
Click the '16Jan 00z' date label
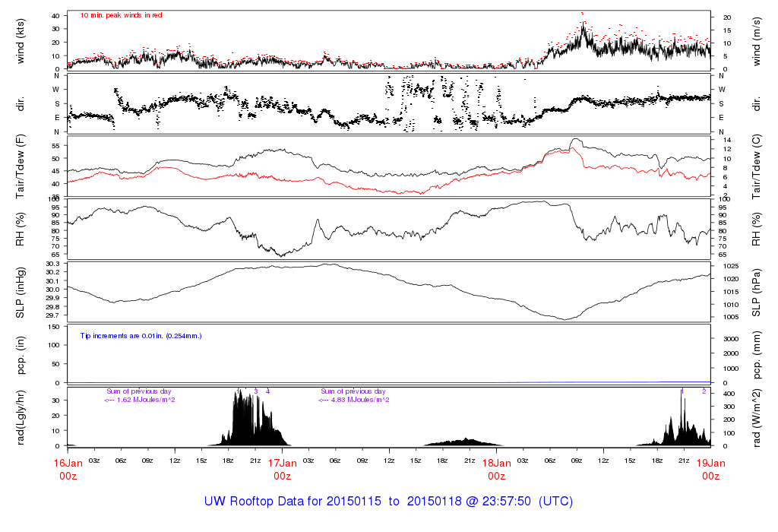pos(68,470)
